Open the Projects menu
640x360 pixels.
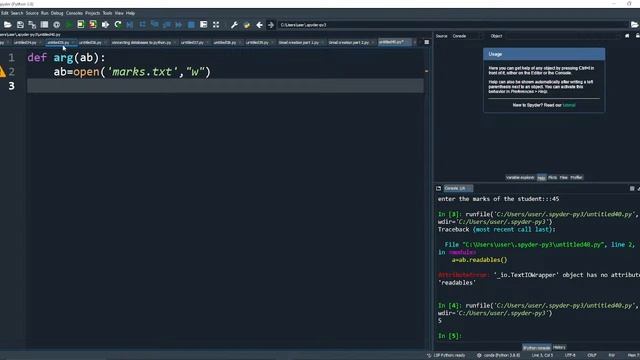click(x=93, y=13)
